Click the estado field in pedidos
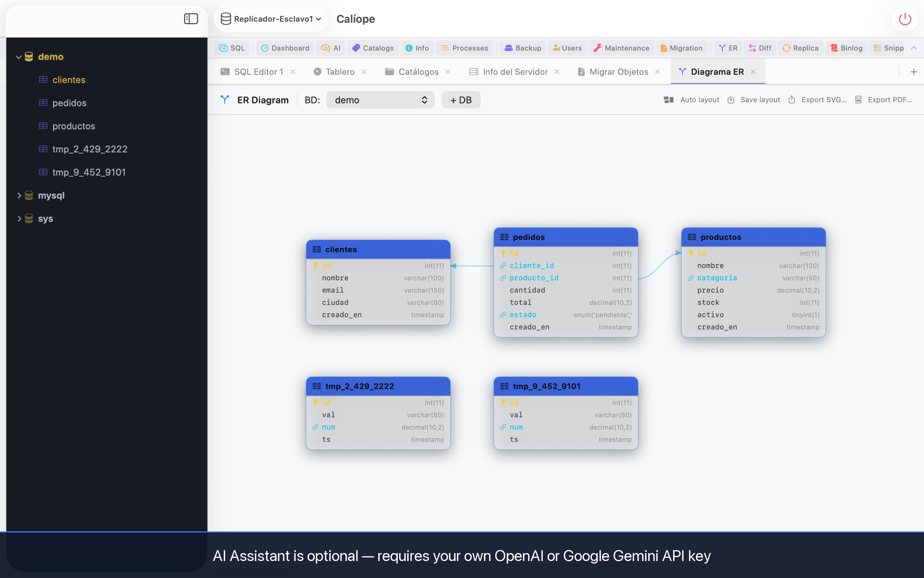Image resolution: width=924 pixels, height=578 pixels. click(x=566, y=315)
